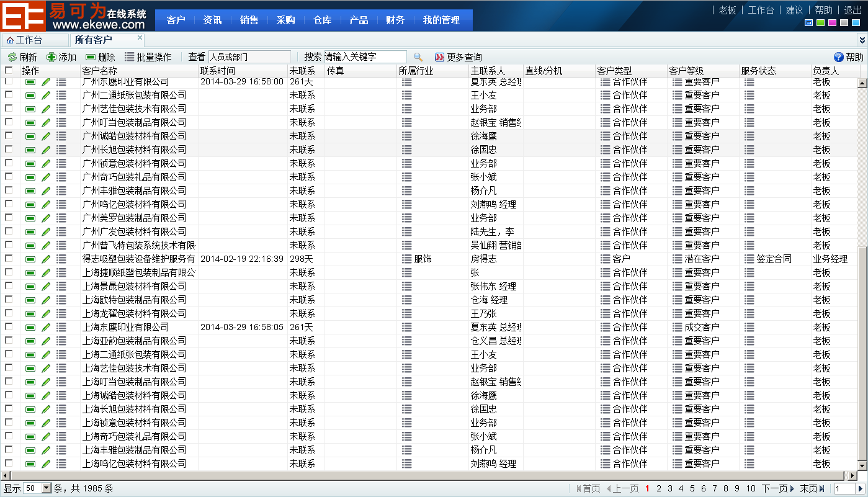This screenshot has width=868, height=497.
Task: Select the gray theme color swatch
Action: (844, 23)
